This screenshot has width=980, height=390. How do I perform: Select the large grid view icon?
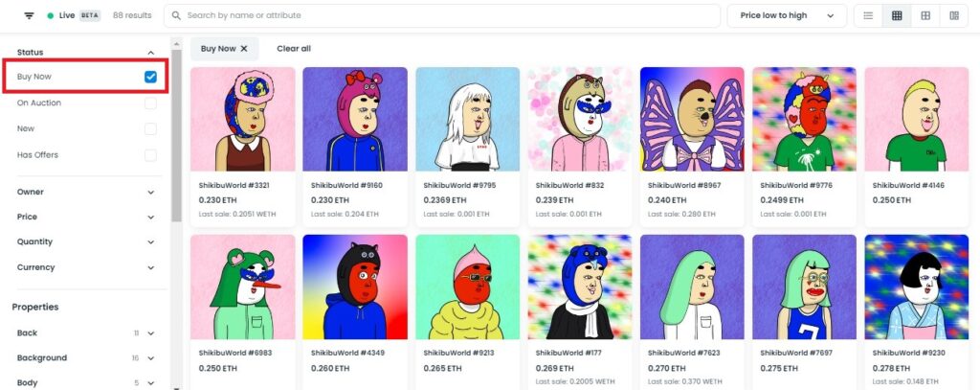point(925,15)
